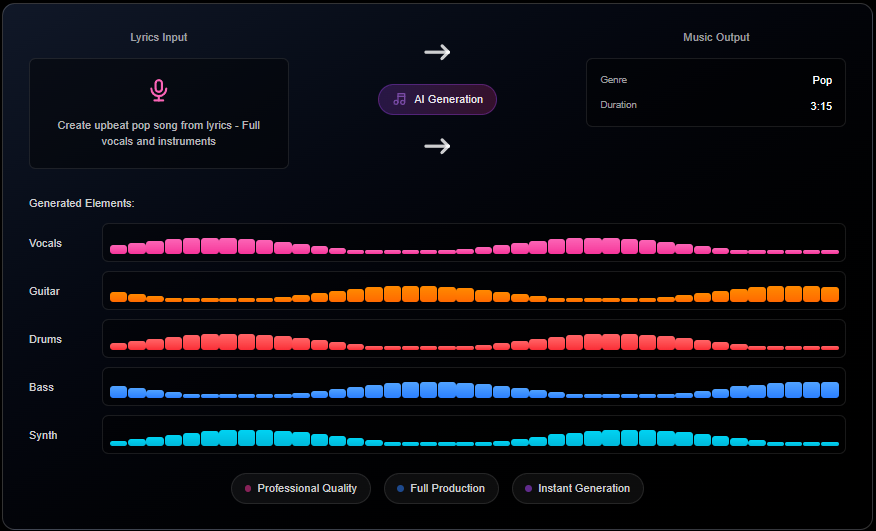Click the Duration label
This screenshot has width=876, height=531.
pos(618,105)
